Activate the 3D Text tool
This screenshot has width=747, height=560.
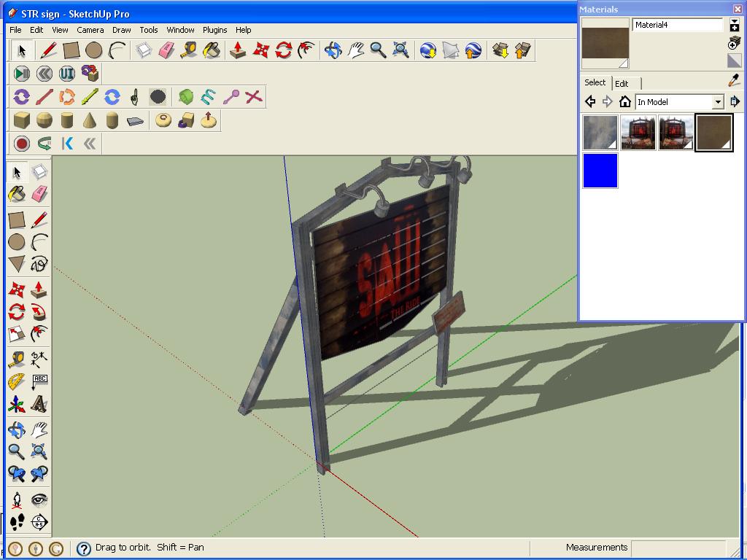[x=39, y=404]
